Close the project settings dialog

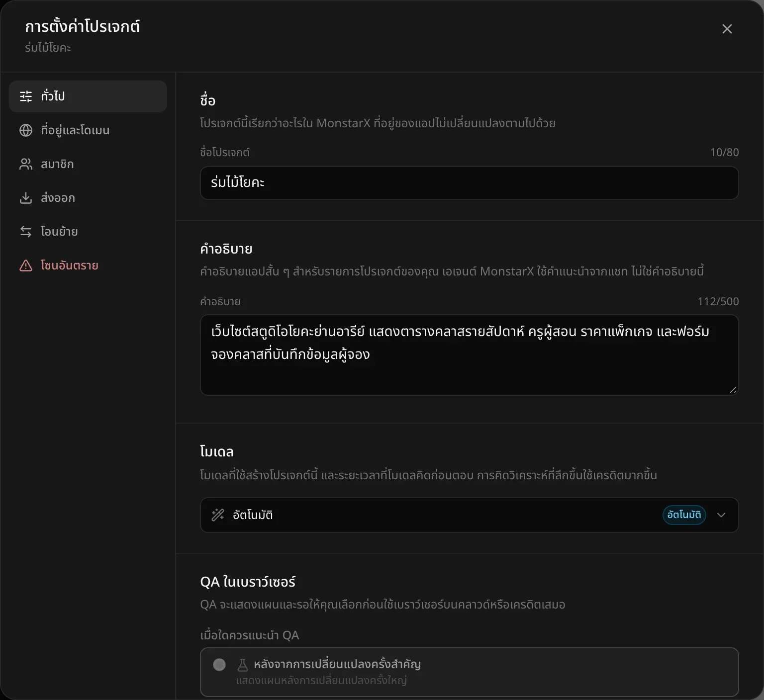point(727,29)
